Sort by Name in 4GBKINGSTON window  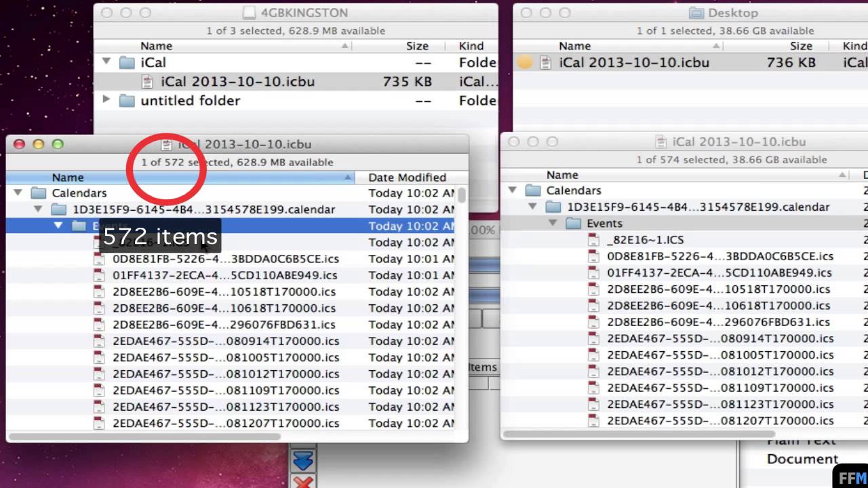[x=156, y=46]
